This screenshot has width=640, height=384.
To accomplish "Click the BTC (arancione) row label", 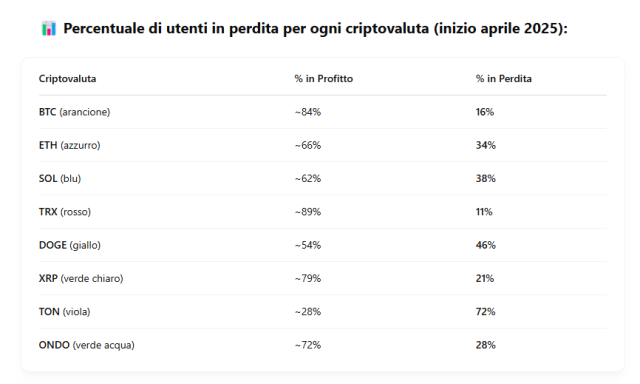I will (x=74, y=112).
